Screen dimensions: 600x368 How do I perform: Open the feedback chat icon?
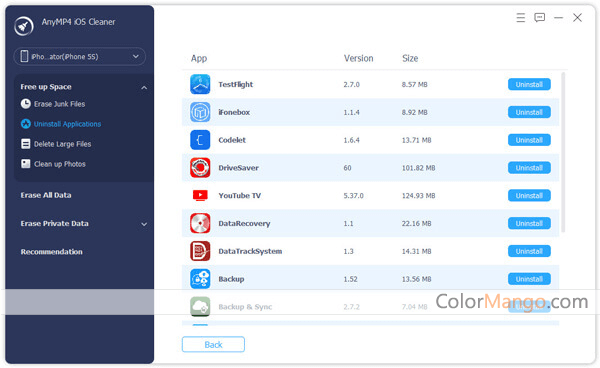pyautogui.click(x=540, y=18)
